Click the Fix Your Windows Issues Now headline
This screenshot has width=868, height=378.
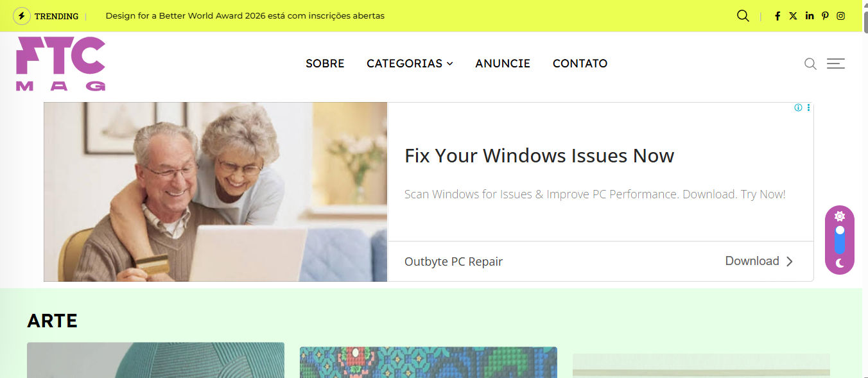tap(539, 156)
